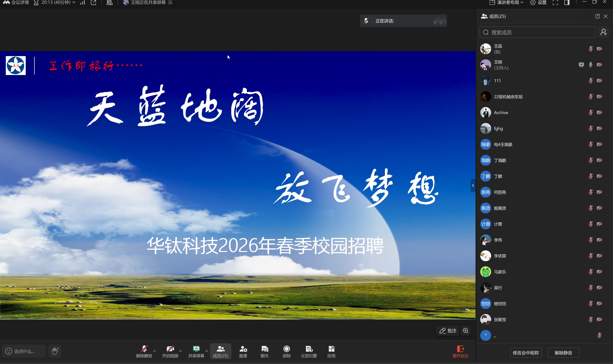Click camera-off icon for 吴行
The image size is (613, 364).
(599, 288)
